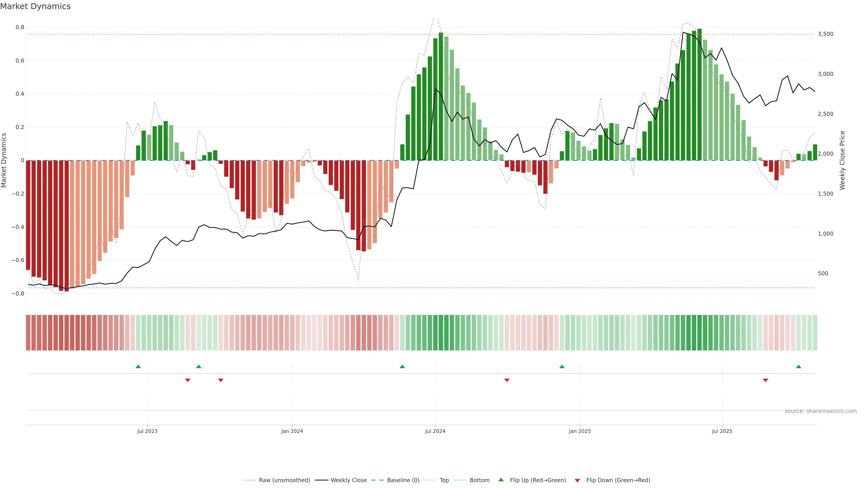Click the Jul 2024 x-axis label
Viewport: 868px width, 488px height.
click(435, 431)
